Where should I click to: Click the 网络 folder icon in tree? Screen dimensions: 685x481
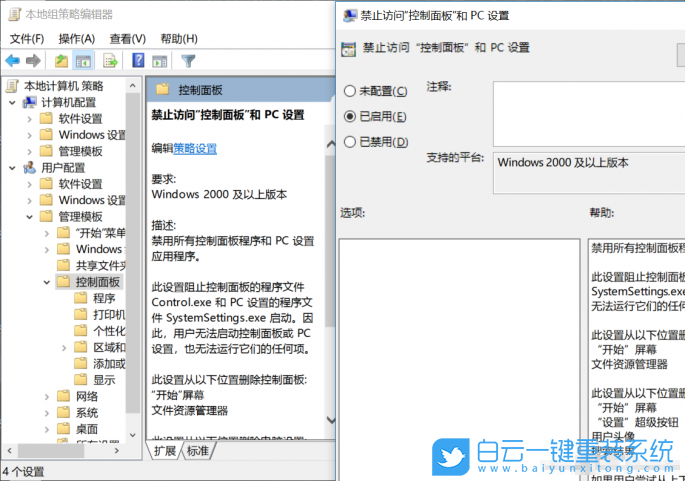coord(64,396)
